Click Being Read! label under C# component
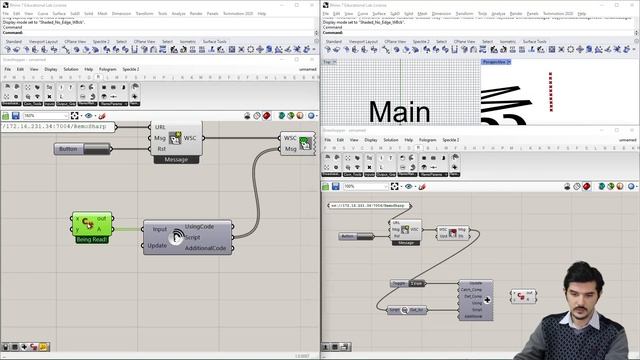 click(92, 240)
